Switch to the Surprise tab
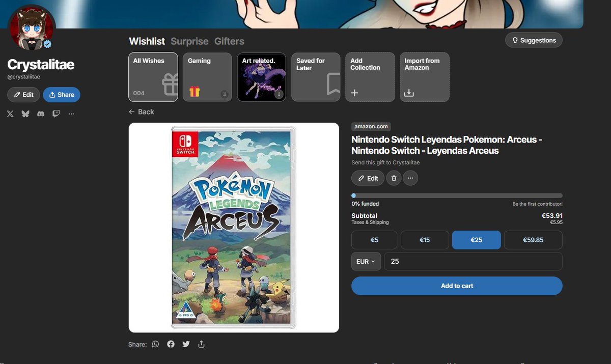Viewport: 611px width, 364px height. (189, 41)
